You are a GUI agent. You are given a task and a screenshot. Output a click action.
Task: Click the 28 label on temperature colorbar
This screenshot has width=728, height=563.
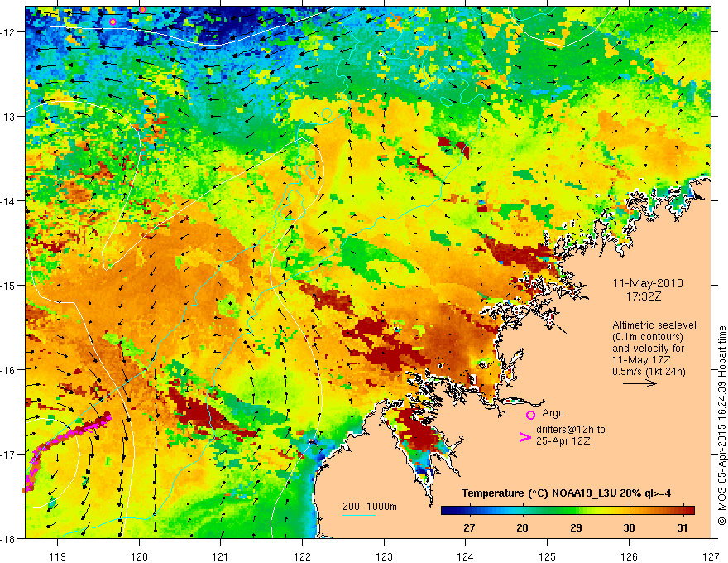click(x=522, y=527)
